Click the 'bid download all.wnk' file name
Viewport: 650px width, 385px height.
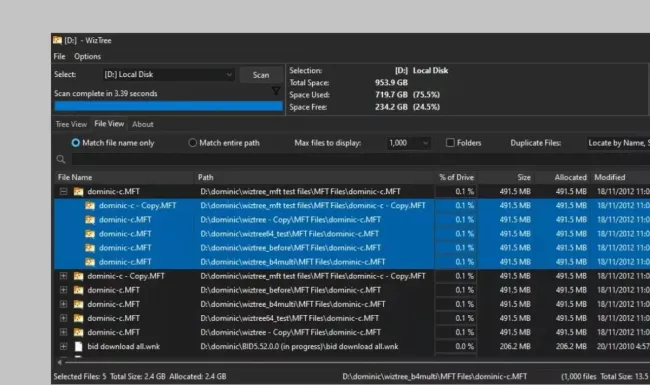[x=124, y=346]
